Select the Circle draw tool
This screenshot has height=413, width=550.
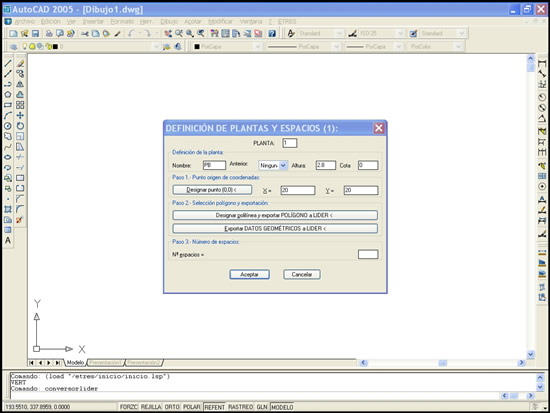click(x=8, y=126)
